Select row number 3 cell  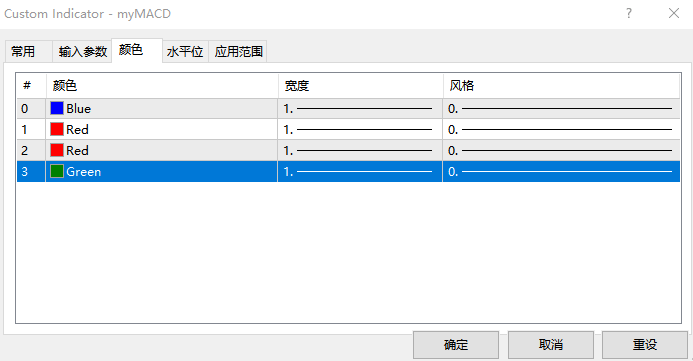pos(31,171)
